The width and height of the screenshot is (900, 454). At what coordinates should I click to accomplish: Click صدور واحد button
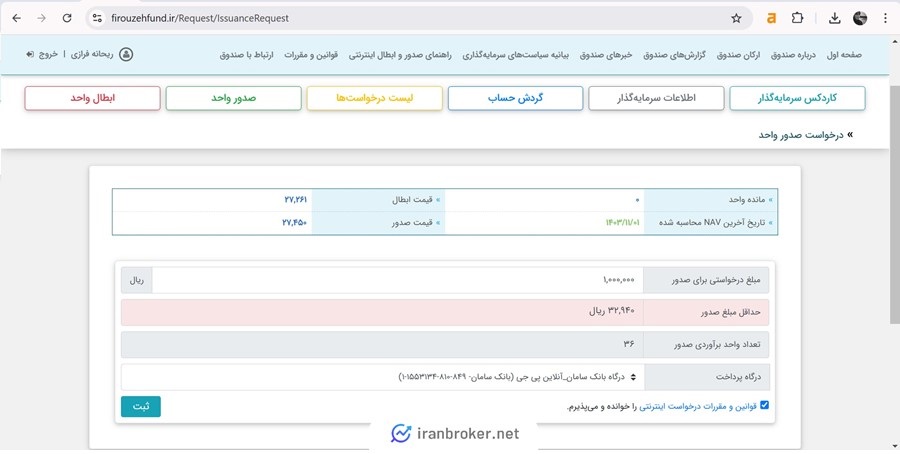click(x=234, y=98)
